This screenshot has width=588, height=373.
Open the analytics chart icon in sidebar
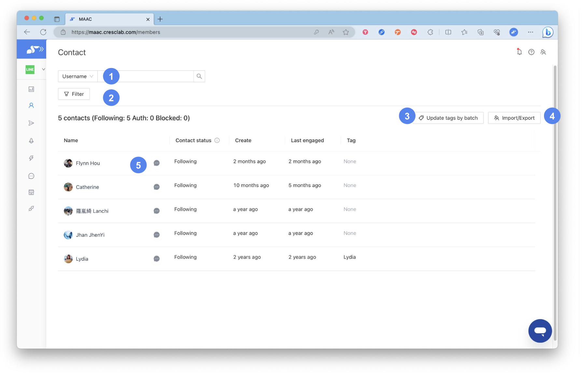31,89
